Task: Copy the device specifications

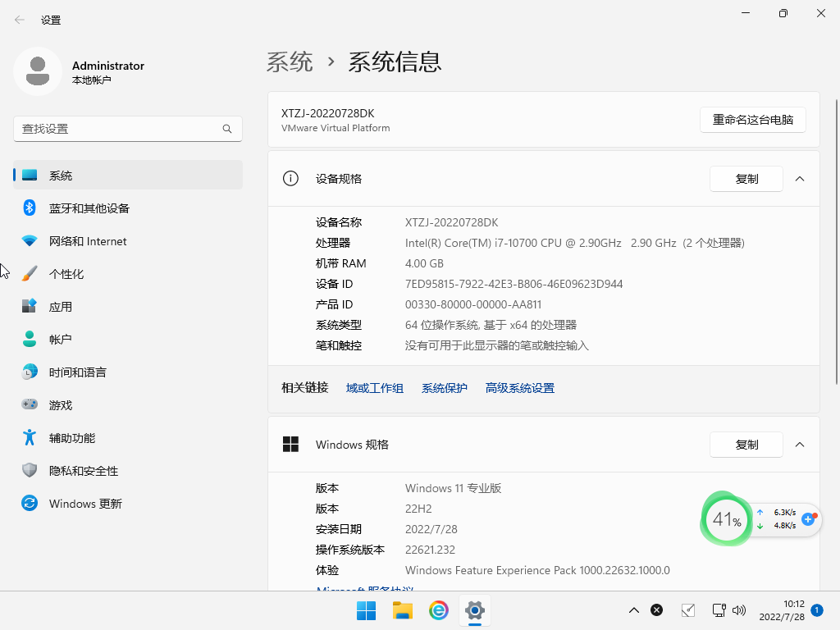Action: click(x=746, y=179)
